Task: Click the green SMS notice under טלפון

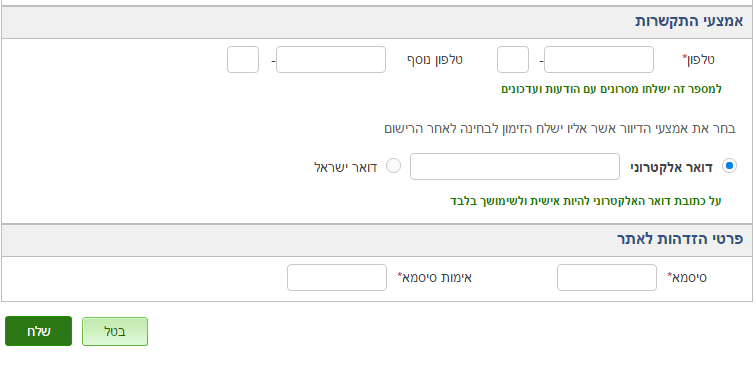Action: tap(612, 89)
